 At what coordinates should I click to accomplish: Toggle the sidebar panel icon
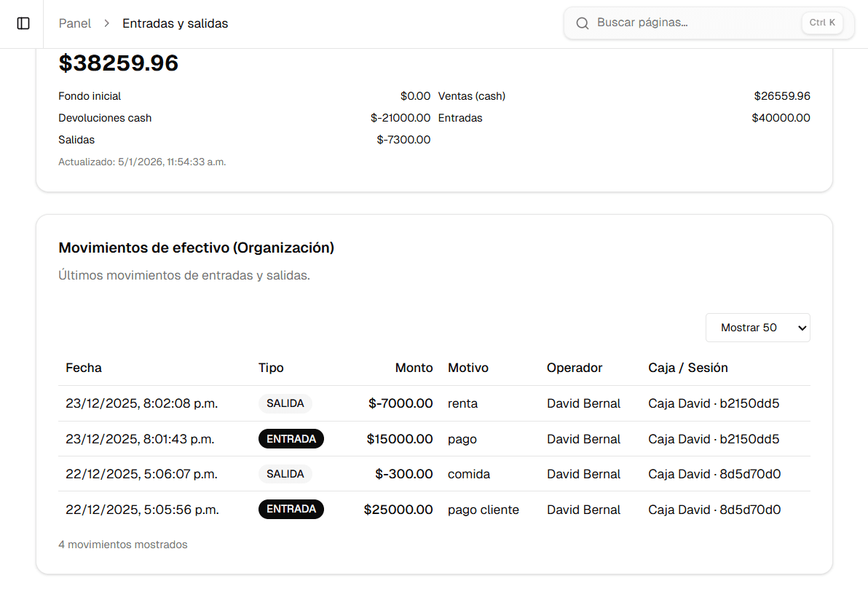click(x=23, y=23)
